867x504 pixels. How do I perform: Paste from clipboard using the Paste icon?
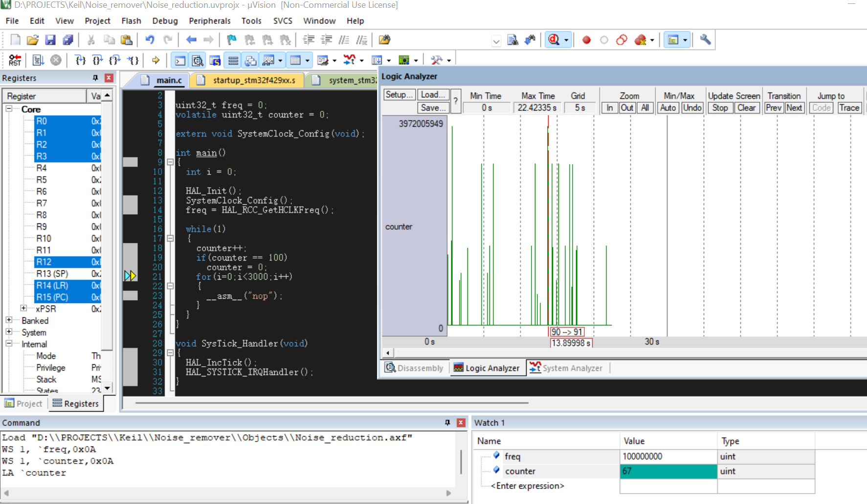127,40
